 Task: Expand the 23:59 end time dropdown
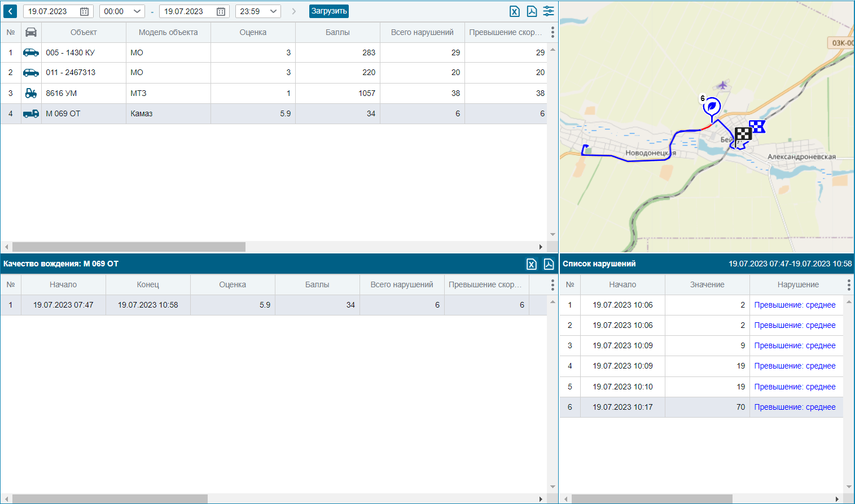click(258, 11)
